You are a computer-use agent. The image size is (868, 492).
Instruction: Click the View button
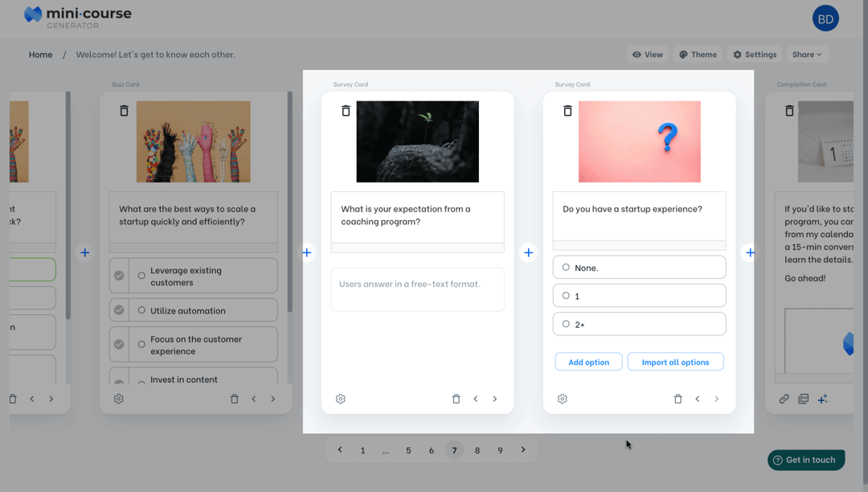pos(648,54)
